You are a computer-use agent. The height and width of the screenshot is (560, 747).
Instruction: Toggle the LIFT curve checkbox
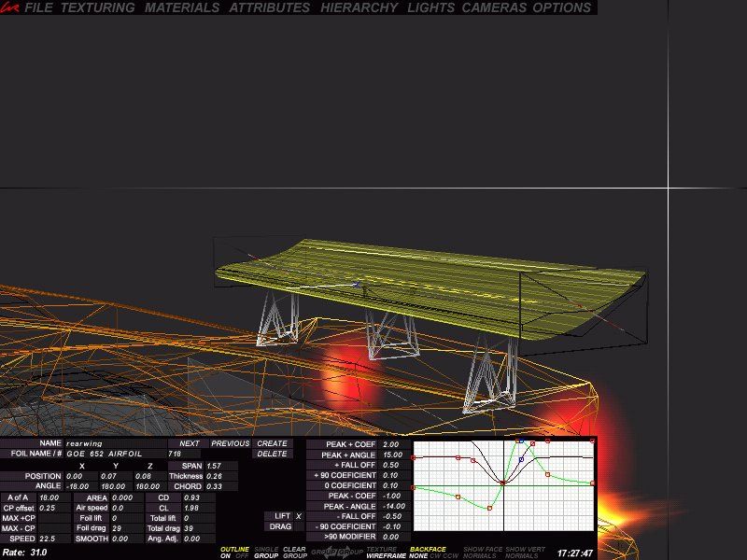(298, 516)
